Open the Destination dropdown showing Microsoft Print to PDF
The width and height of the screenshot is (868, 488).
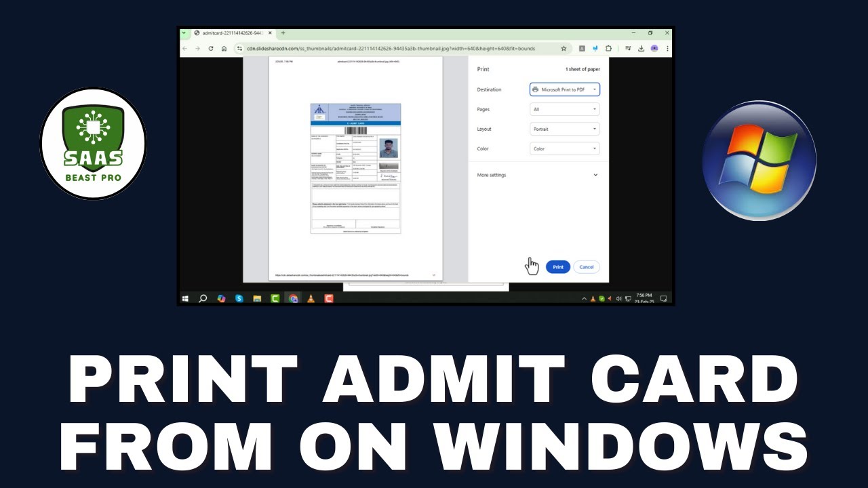coord(564,89)
